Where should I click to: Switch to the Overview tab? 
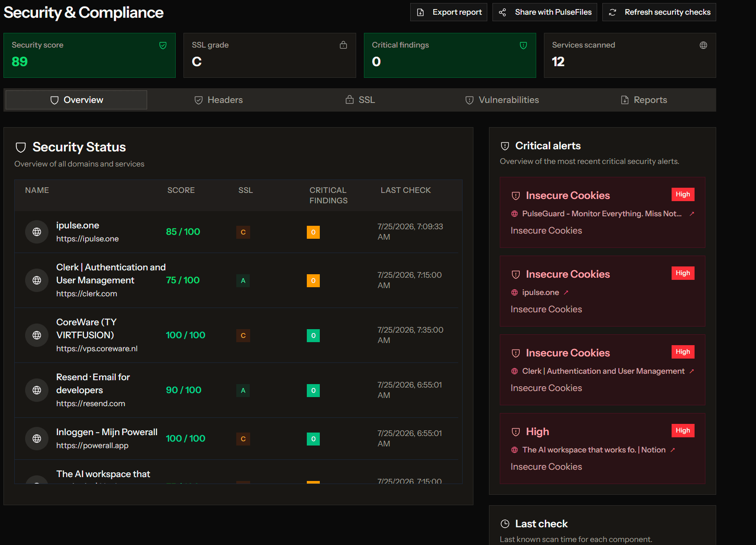tap(76, 100)
